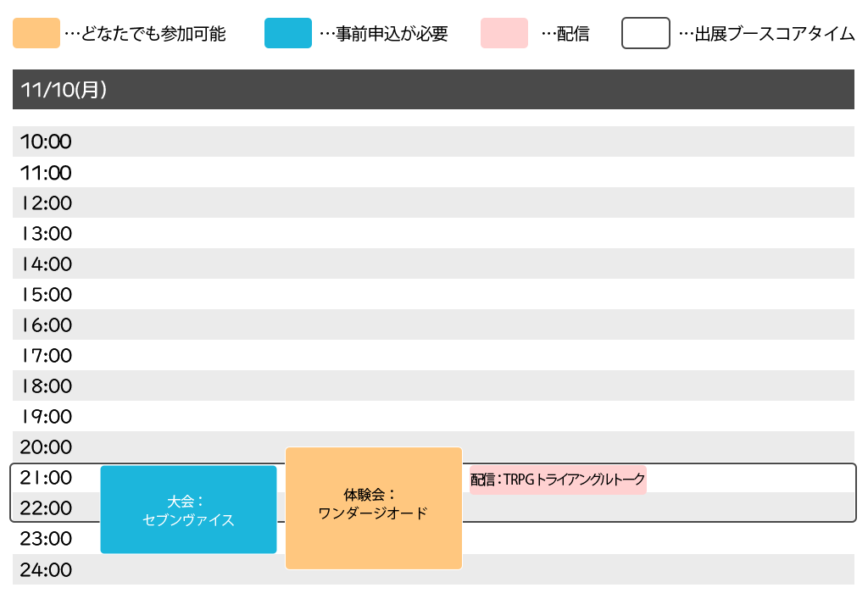The width and height of the screenshot is (868, 610).
Task: Click the どなたでも参加可能 legend text
Action: click(x=154, y=35)
